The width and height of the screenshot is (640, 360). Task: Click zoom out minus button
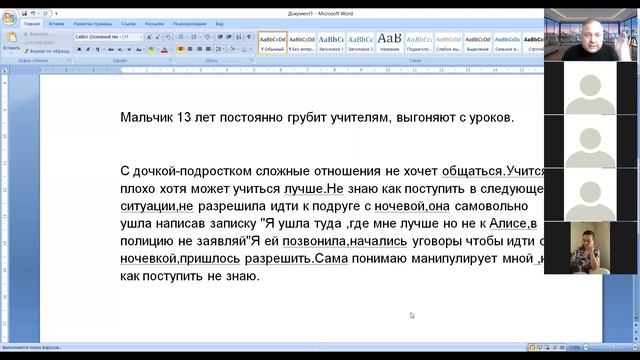click(x=586, y=347)
